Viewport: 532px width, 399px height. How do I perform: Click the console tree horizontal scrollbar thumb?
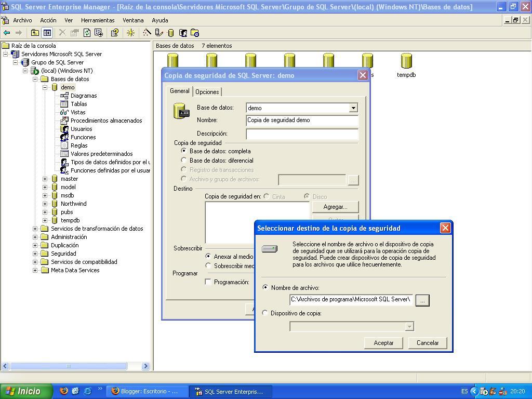tap(69, 366)
